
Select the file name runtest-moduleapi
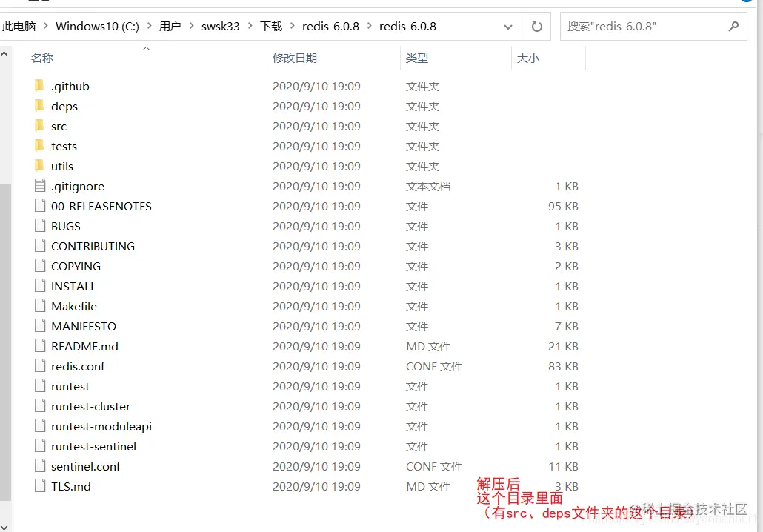tap(101, 426)
